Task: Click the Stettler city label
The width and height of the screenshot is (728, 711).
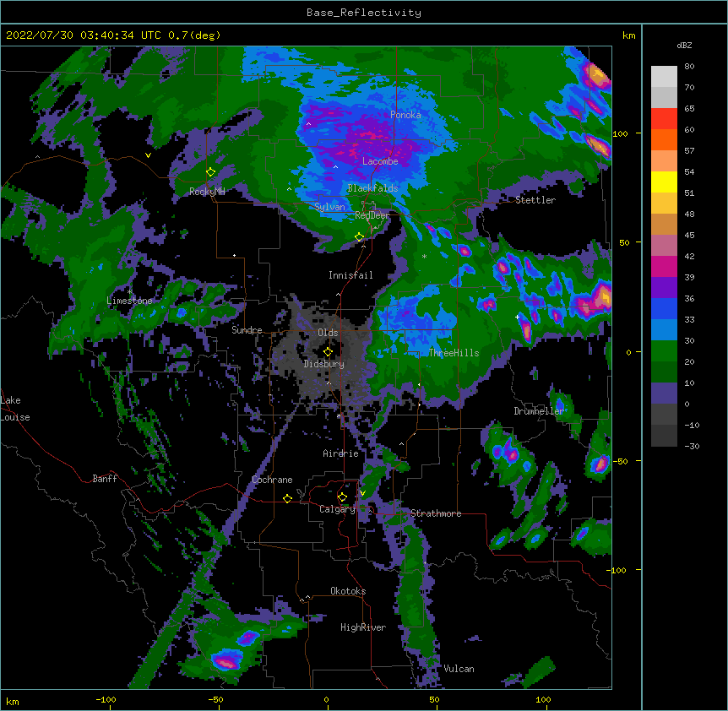Action: point(535,200)
